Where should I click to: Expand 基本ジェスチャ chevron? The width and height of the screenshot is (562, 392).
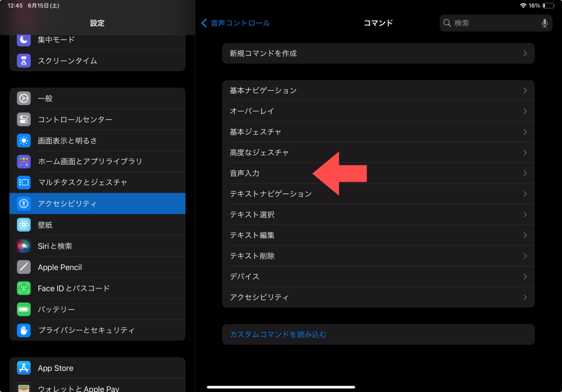tap(525, 132)
